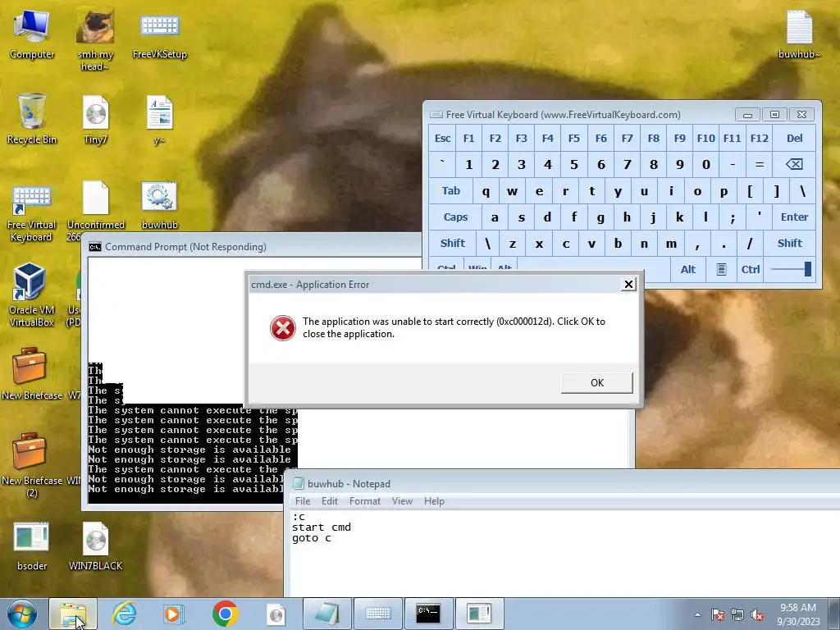Show hidden tray icons arrow
This screenshot has height=630, width=840.
pyautogui.click(x=697, y=614)
